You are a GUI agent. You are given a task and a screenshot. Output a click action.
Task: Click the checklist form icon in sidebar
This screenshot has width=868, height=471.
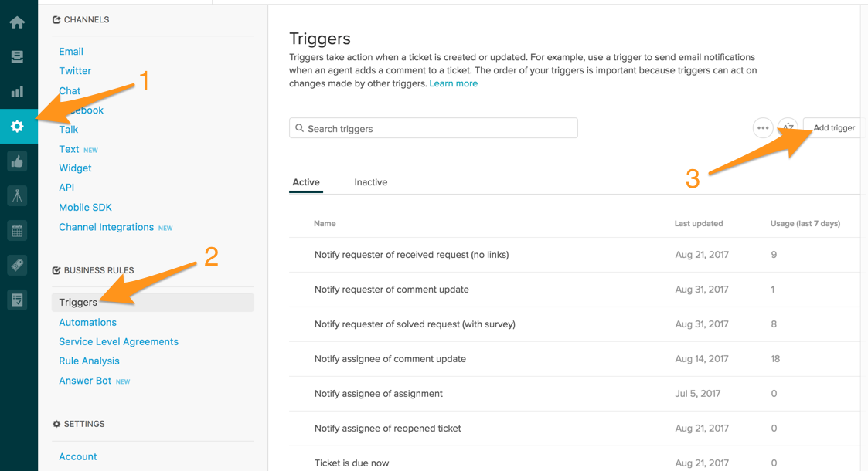(x=17, y=300)
